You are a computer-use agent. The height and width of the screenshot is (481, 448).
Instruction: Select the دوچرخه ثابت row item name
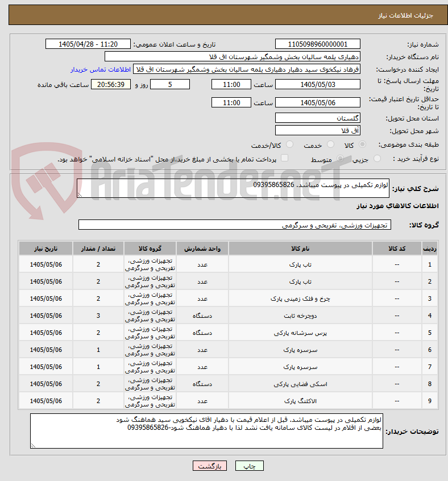301,316
